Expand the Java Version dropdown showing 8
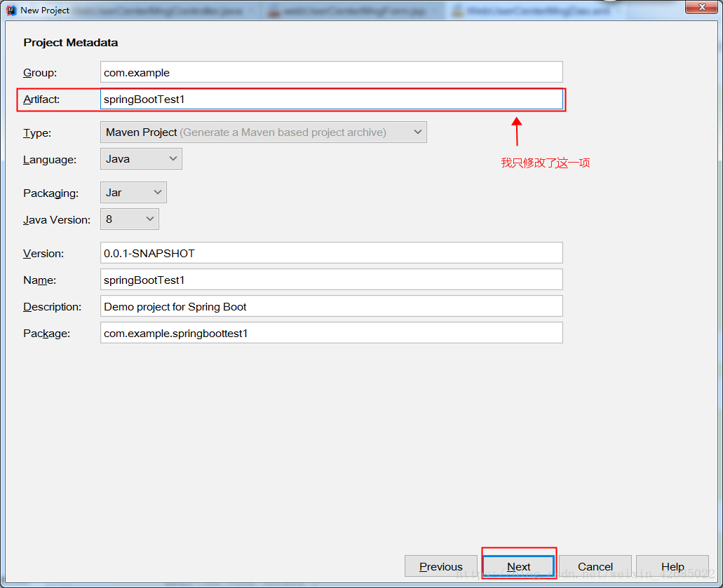Viewport: 723px width, 588px height. coord(130,219)
